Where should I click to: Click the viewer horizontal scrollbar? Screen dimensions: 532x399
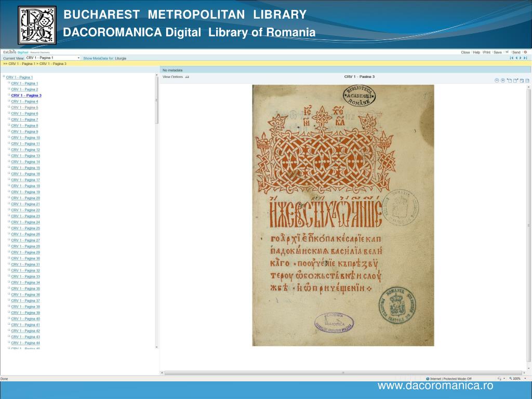(343, 373)
